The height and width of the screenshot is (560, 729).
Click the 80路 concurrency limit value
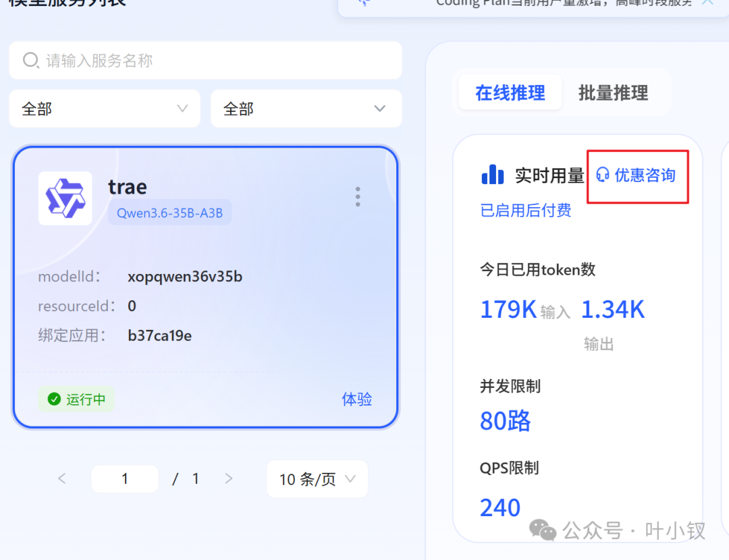[506, 421]
